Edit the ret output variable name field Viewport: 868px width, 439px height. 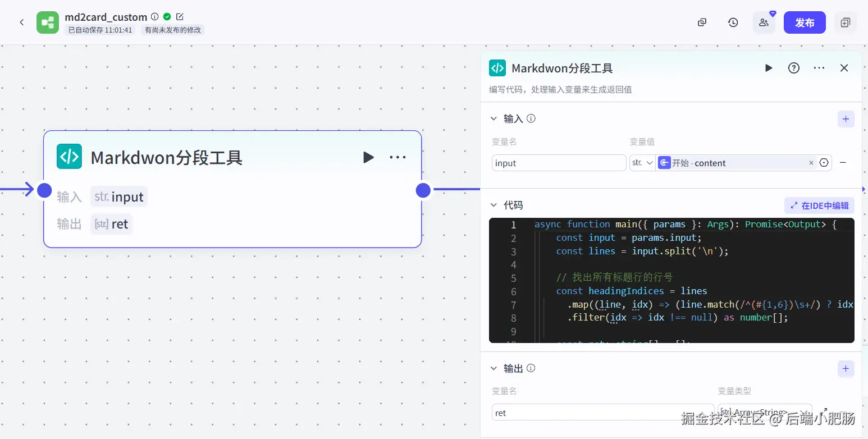(x=603, y=413)
